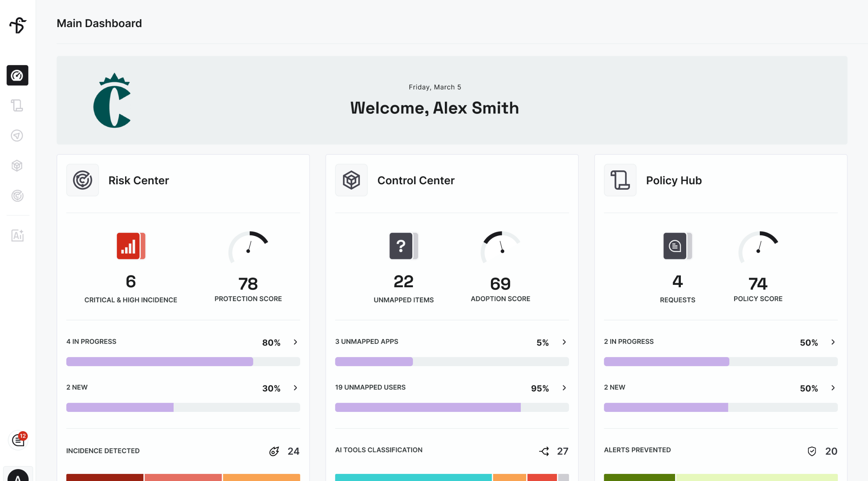Open the radar target sidebar icon
The height and width of the screenshot is (481, 868).
pos(17,196)
